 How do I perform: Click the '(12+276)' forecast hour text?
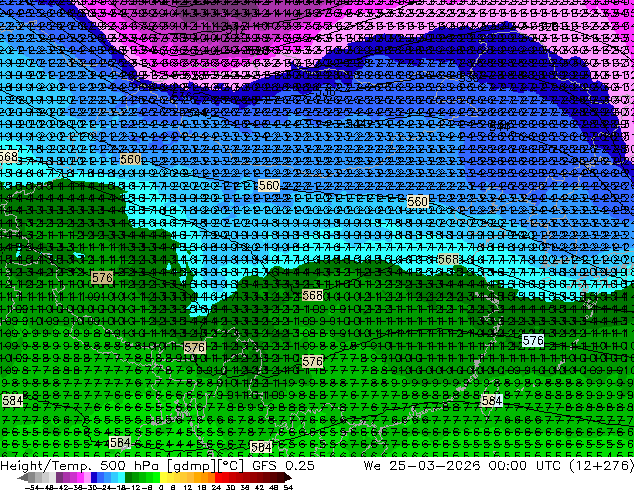[604, 466]
